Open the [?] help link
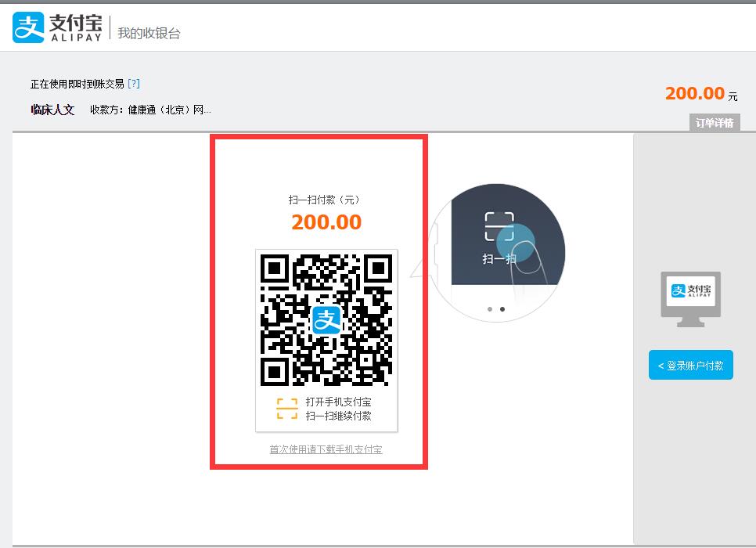Viewport: 756px width, 548px height. [x=134, y=84]
